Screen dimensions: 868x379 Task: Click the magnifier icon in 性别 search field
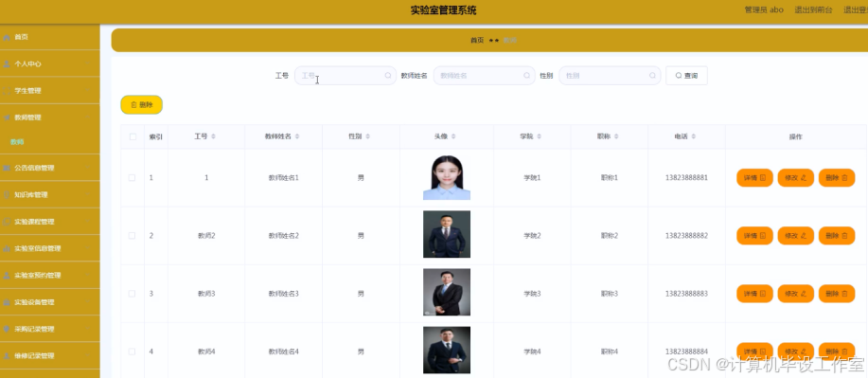(x=653, y=76)
